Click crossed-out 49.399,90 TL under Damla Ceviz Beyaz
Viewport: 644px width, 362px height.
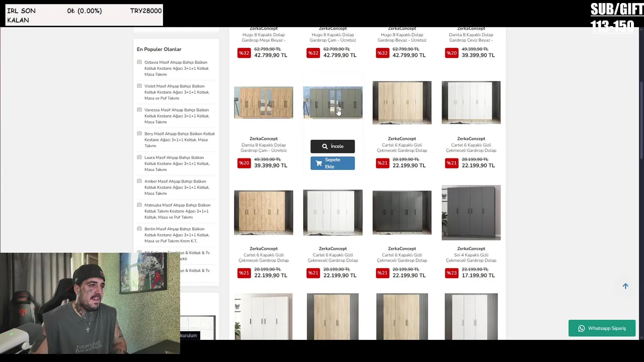click(x=475, y=49)
